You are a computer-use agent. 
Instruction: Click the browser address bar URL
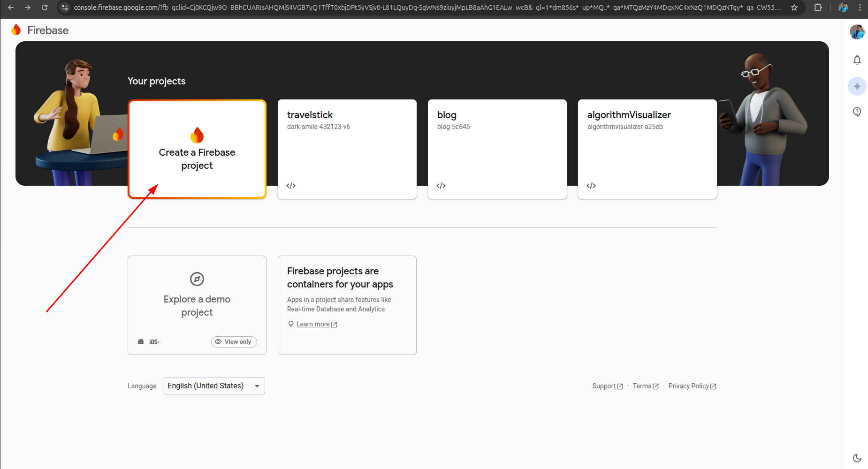[427, 8]
